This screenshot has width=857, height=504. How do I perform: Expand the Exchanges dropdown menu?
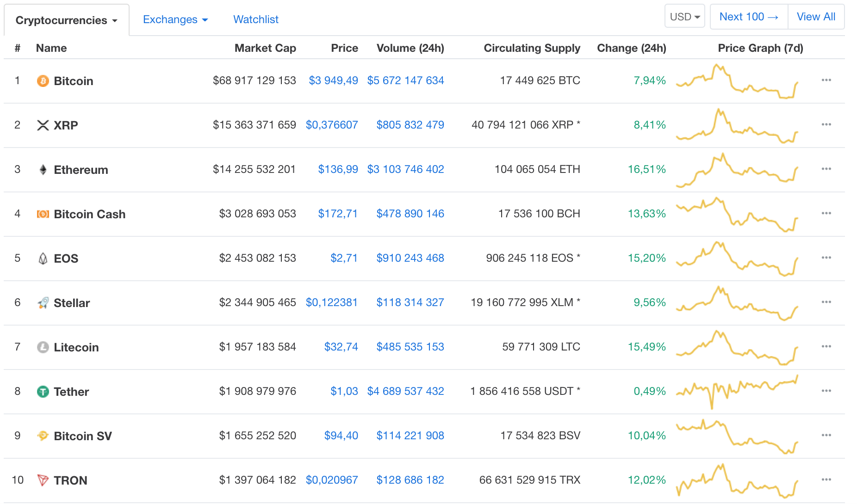(x=175, y=19)
